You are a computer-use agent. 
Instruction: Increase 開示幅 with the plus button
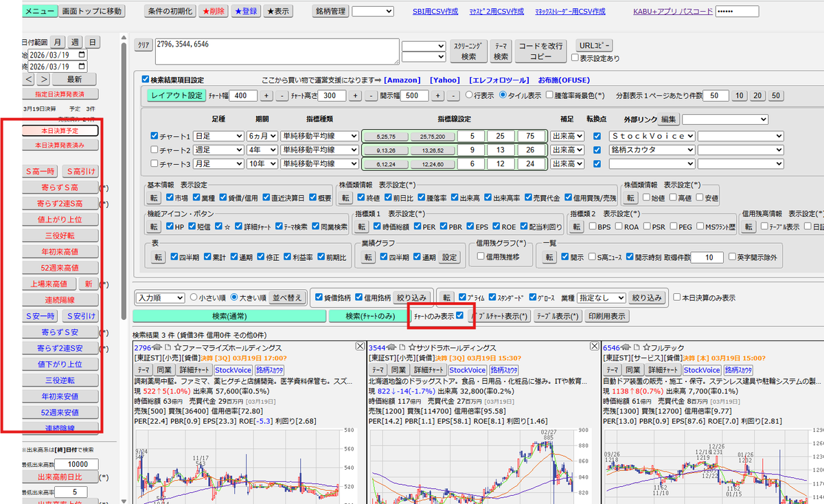coord(439,95)
